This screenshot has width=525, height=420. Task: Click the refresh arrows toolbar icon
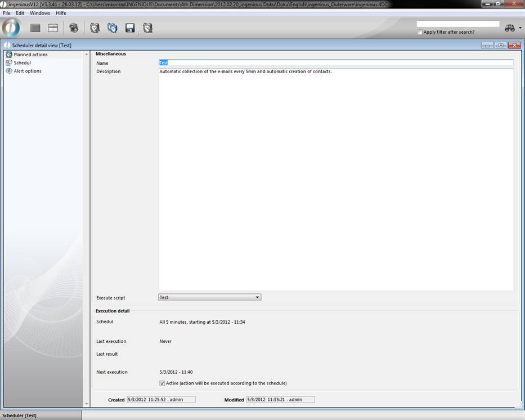point(74,28)
